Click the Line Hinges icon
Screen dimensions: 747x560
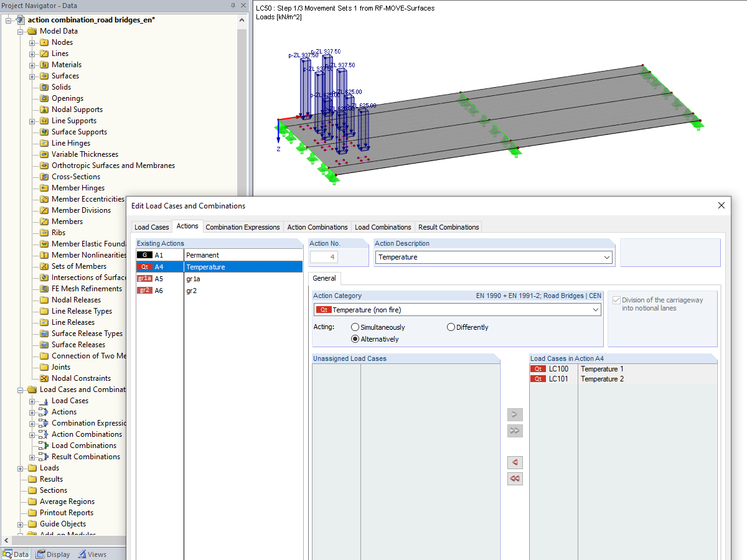point(44,143)
